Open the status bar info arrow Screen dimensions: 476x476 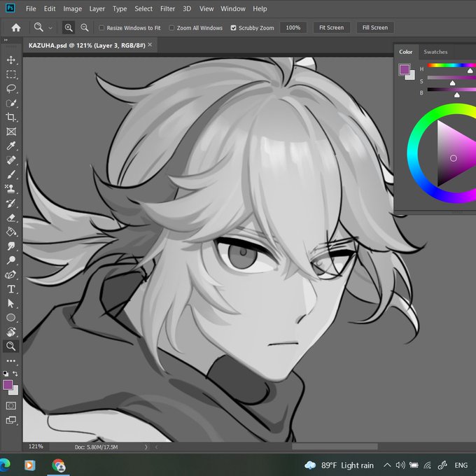(x=146, y=447)
